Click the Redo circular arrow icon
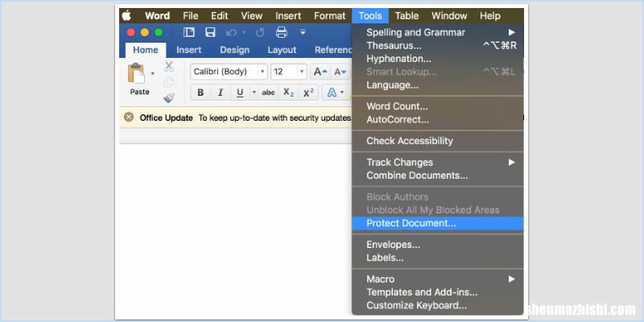 point(260,32)
